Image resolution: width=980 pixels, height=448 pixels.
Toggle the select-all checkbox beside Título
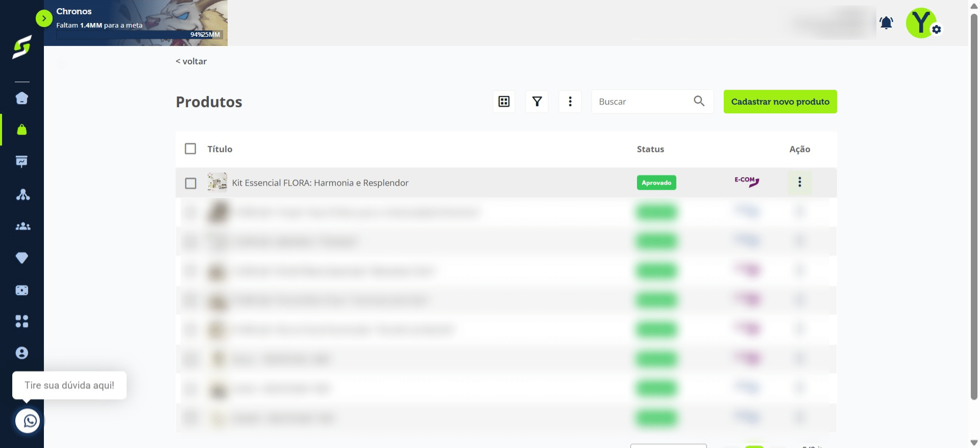point(190,148)
